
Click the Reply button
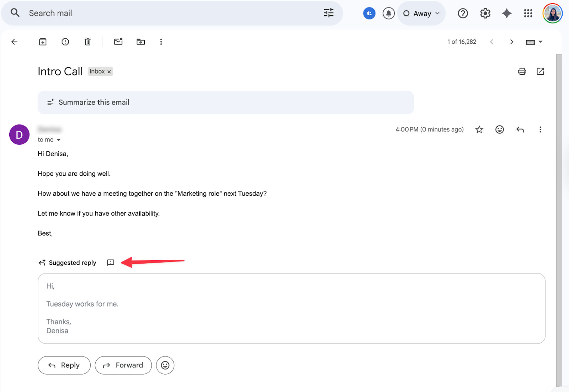(x=64, y=365)
